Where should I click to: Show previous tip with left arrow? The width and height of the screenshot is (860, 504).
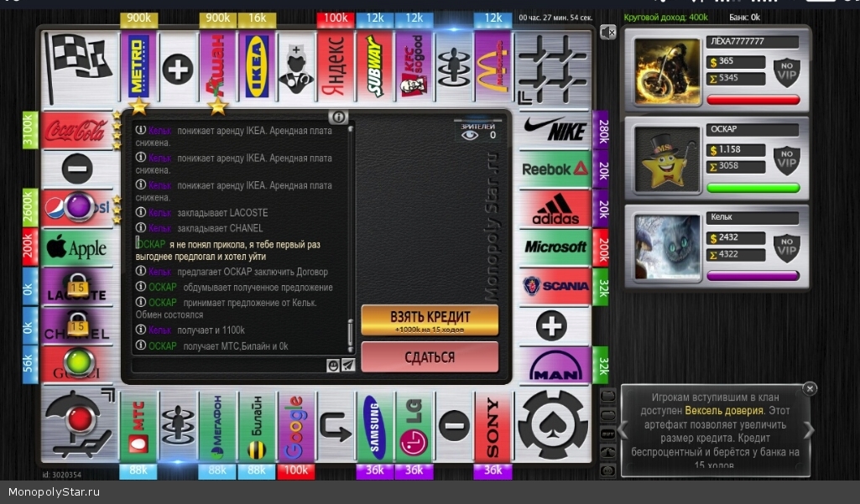pos(623,431)
